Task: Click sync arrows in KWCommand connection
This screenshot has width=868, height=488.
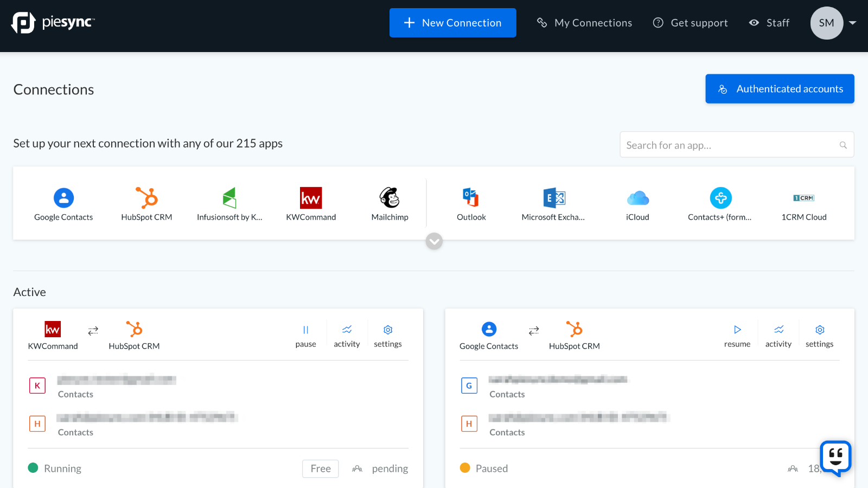Action: 93,330
